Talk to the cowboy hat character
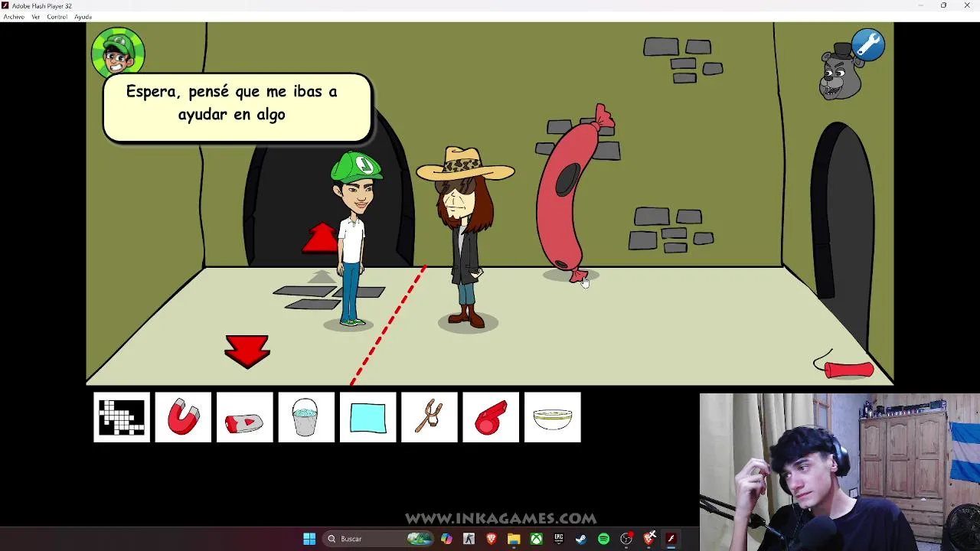 [x=465, y=237]
